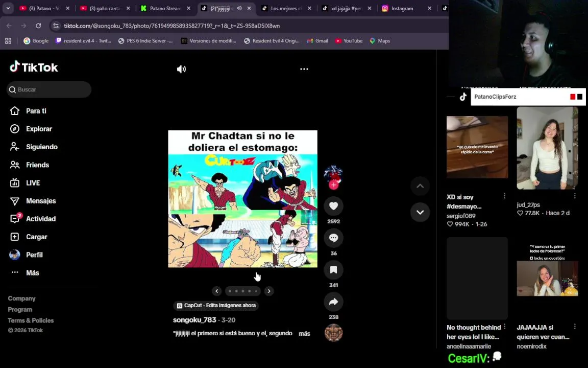Go back in browser history
The height and width of the screenshot is (368, 588).
pyautogui.click(x=9, y=26)
